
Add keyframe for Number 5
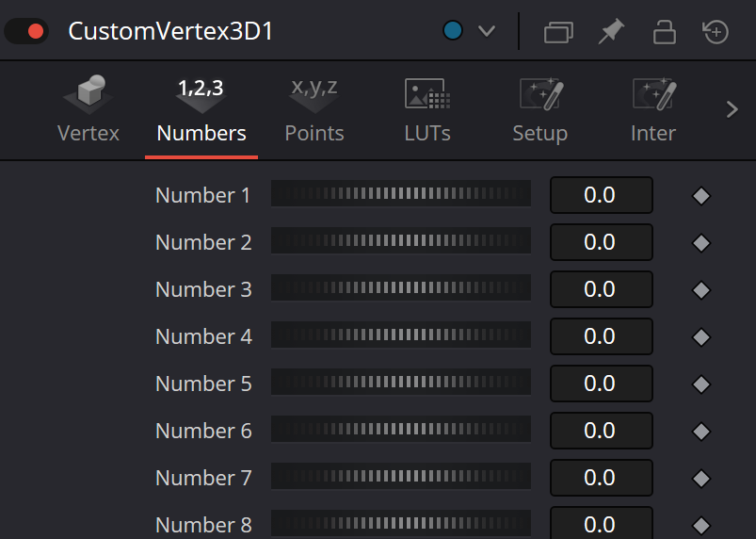pyautogui.click(x=701, y=384)
